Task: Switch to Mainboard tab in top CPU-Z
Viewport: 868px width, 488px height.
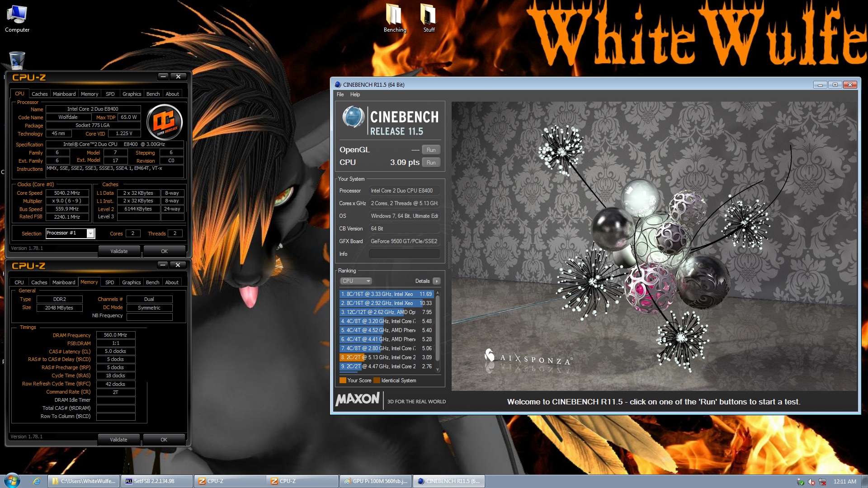Action: [64, 94]
